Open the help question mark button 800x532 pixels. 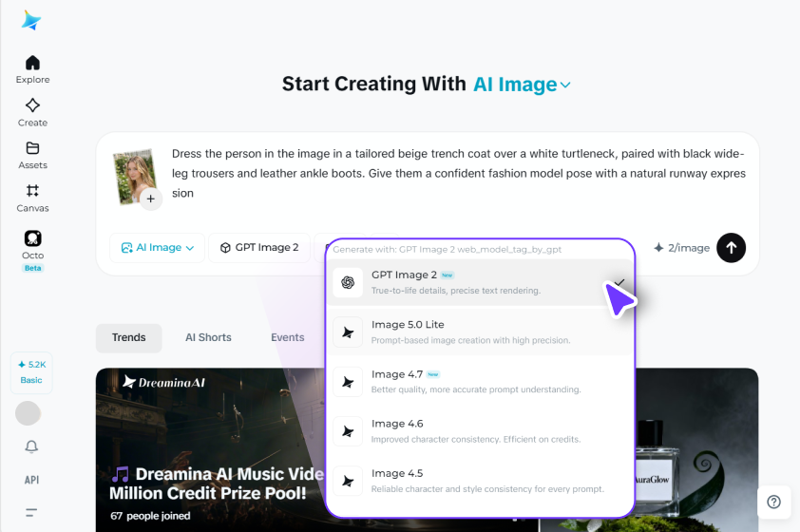[774, 502]
